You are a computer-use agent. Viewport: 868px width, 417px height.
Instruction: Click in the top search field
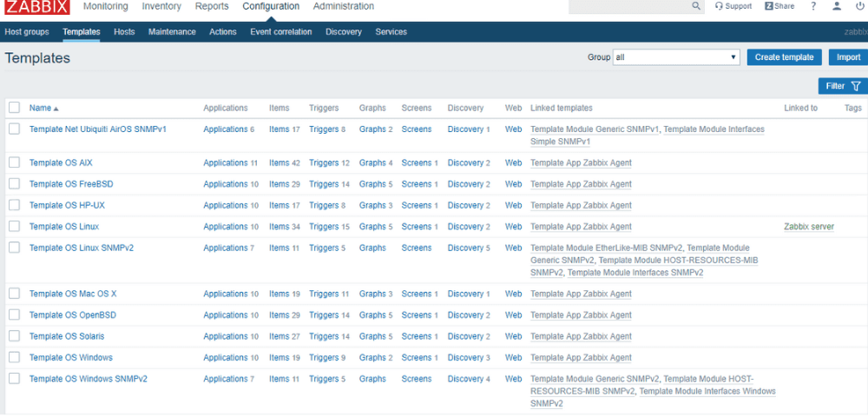point(630,6)
